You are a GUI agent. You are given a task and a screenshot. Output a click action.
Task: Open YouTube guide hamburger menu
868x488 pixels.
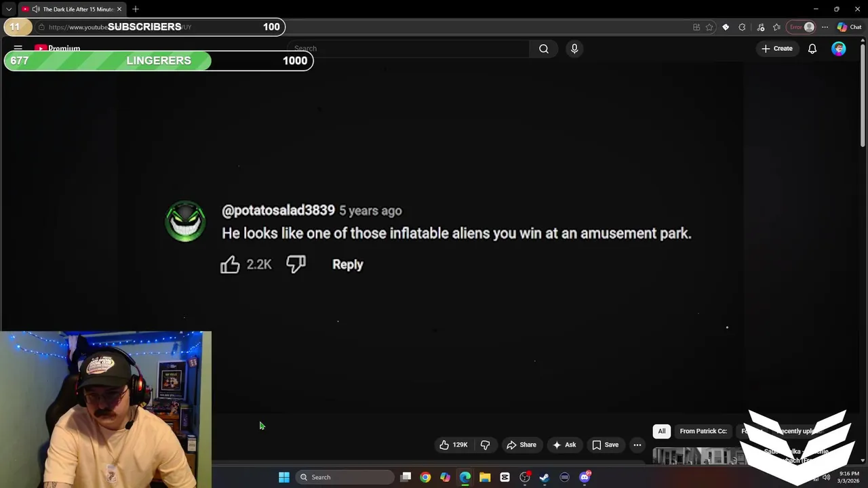pos(18,49)
